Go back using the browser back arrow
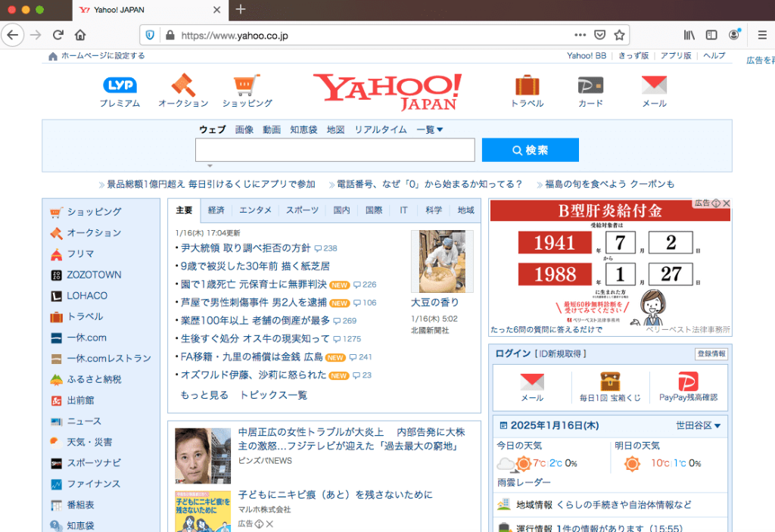This screenshot has width=775, height=532. [x=13, y=35]
